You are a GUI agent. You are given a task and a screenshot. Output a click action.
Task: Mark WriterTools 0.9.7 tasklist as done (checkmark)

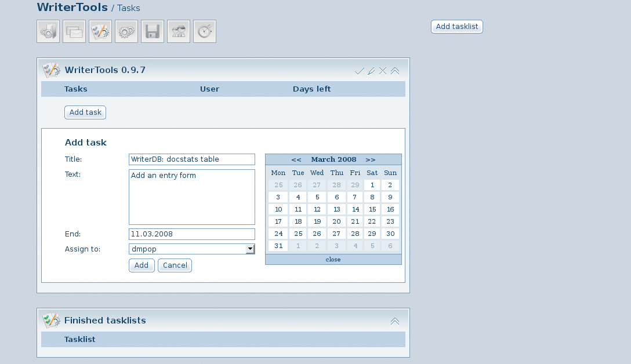360,71
